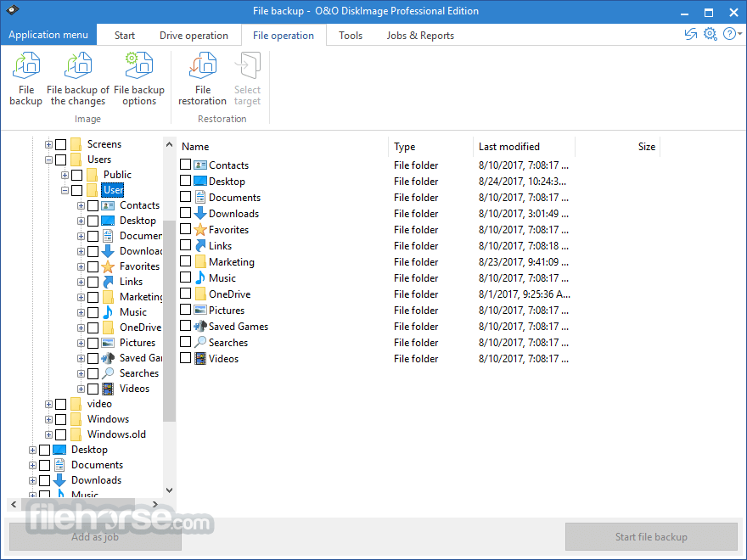Image resolution: width=747 pixels, height=560 pixels.
Task: Click Marketing folder icon in file list
Action: 200,262
